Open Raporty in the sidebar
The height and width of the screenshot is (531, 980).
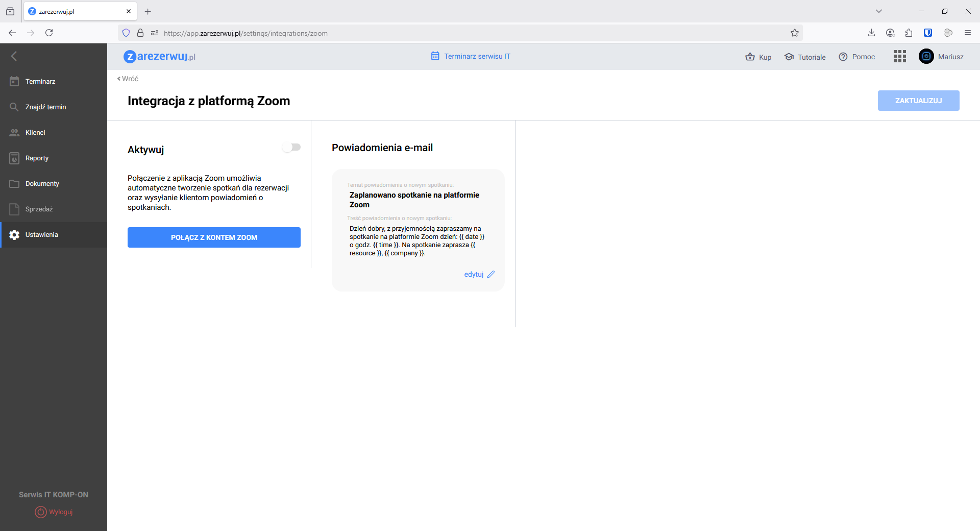click(x=54, y=158)
